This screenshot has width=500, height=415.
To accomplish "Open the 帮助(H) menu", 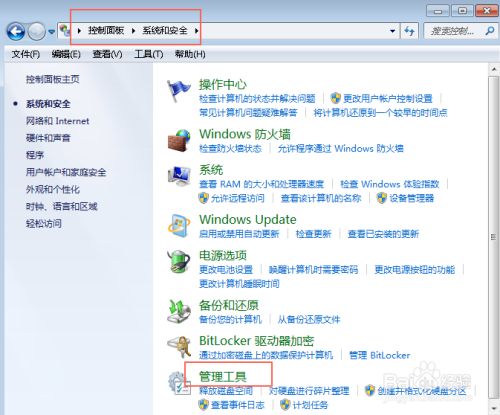I will click(190, 54).
